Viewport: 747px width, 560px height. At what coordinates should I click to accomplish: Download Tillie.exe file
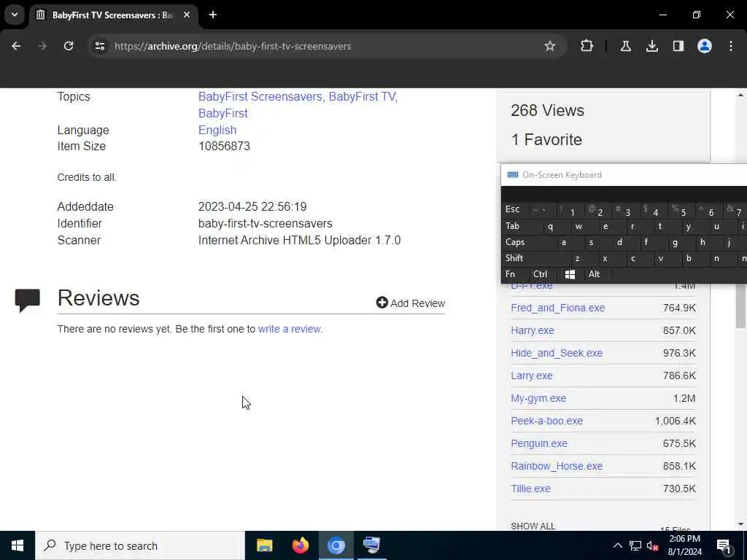pyautogui.click(x=530, y=489)
